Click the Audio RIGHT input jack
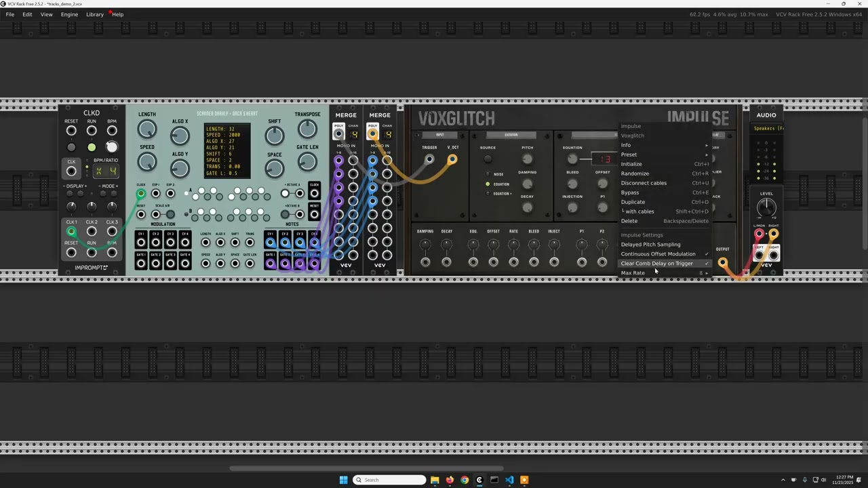 [774, 235]
